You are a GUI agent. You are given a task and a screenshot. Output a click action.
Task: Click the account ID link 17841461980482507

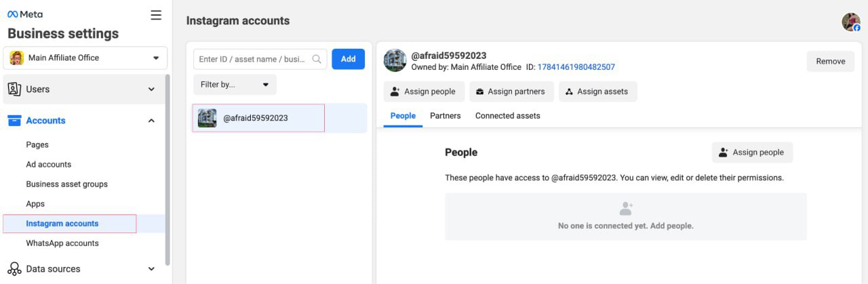point(576,67)
